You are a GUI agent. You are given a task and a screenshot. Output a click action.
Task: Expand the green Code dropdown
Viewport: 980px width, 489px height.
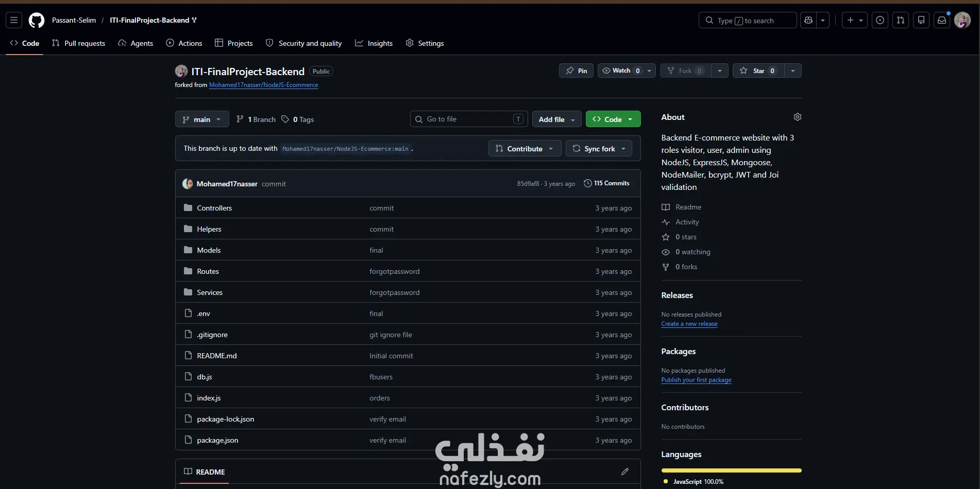(x=613, y=119)
